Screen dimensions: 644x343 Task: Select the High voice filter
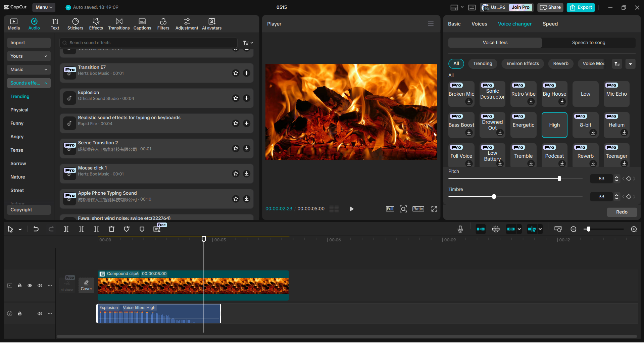pyautogui.click(x=554, y=125)
